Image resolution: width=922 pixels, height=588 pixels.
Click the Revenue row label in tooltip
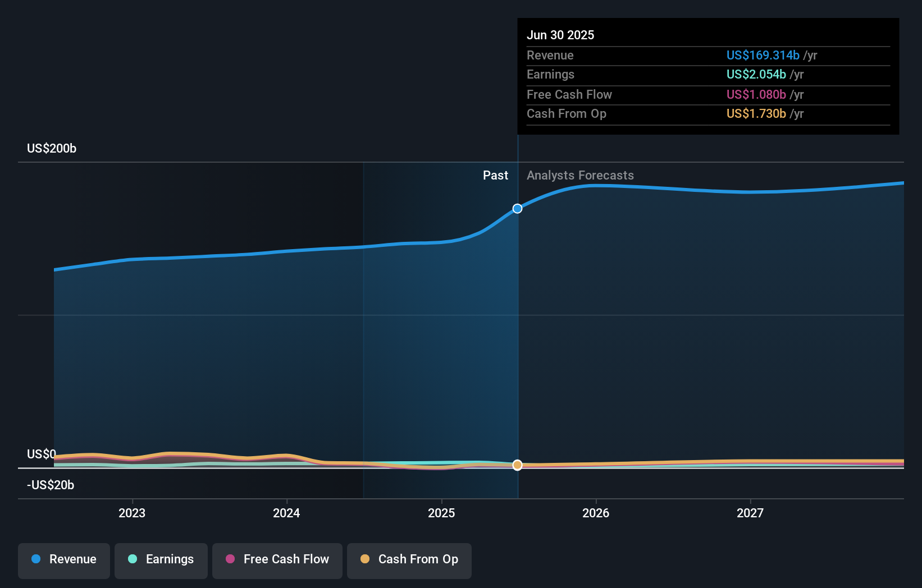[x=550, y=55]
